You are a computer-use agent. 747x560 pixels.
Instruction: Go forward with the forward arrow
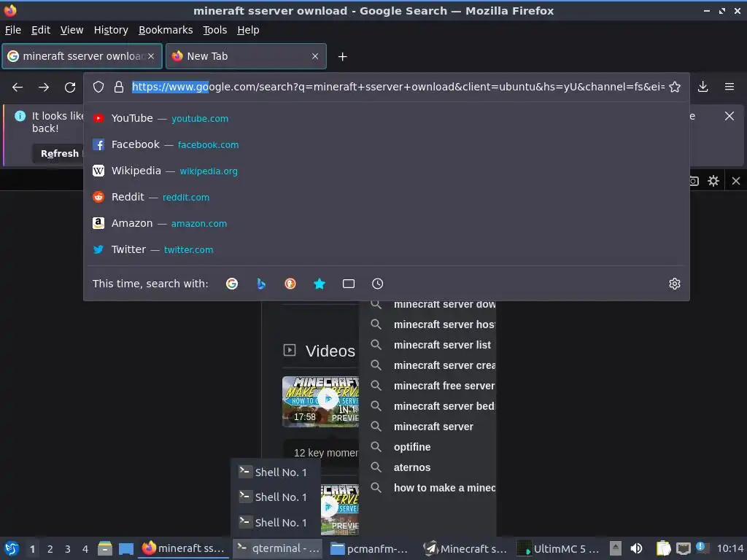(x=44, y=87)
